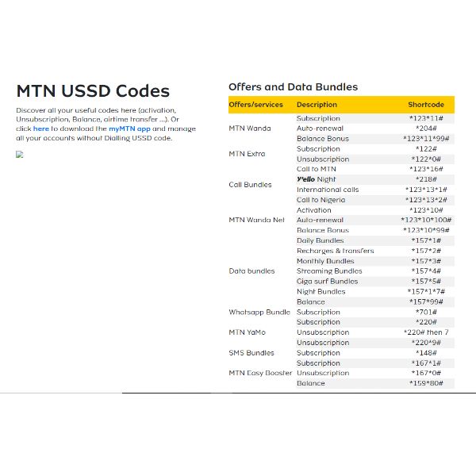Select the MTN Extra service label
This screenshot has width=476, height=476.
pos(248,154)
